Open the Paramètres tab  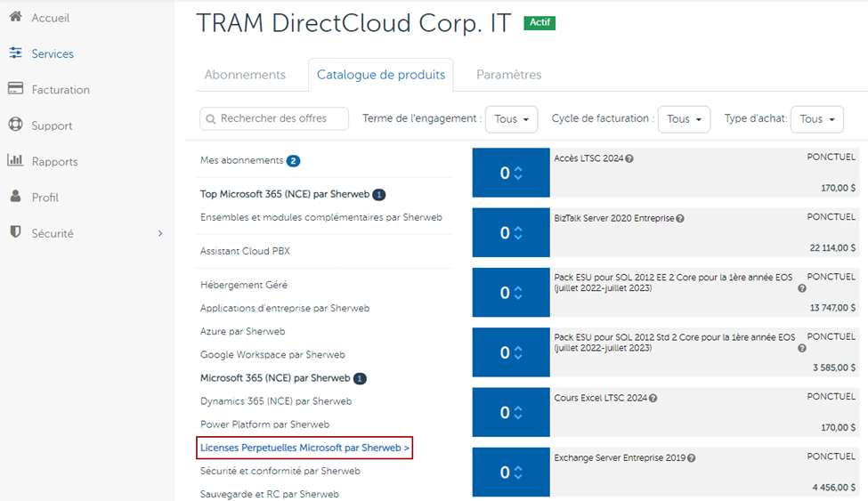[x=508, y=75]
